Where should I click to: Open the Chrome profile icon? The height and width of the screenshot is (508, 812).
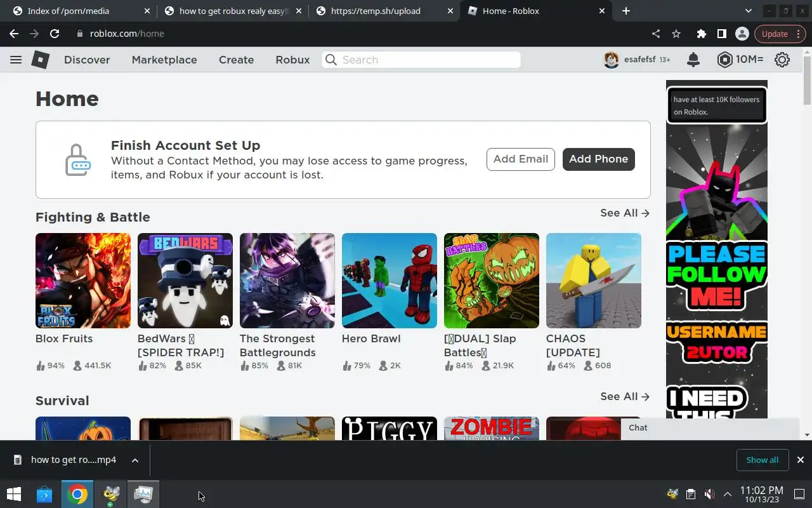742,34
